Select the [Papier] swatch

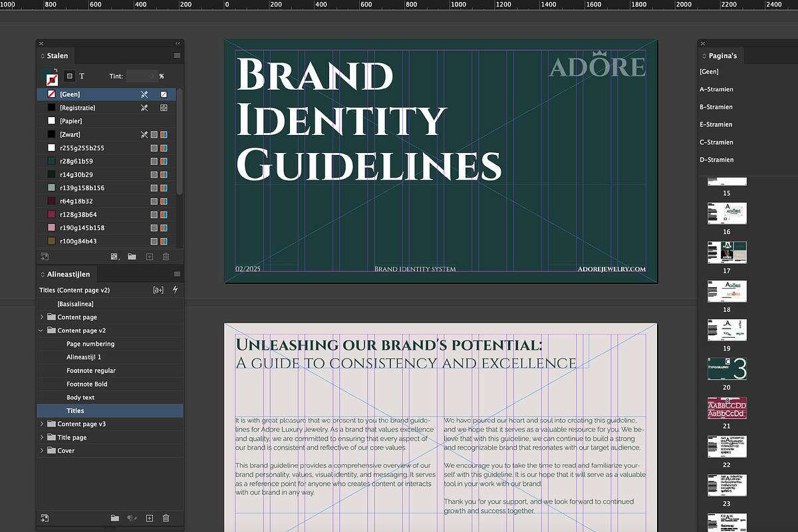click(x=106, y=121)
